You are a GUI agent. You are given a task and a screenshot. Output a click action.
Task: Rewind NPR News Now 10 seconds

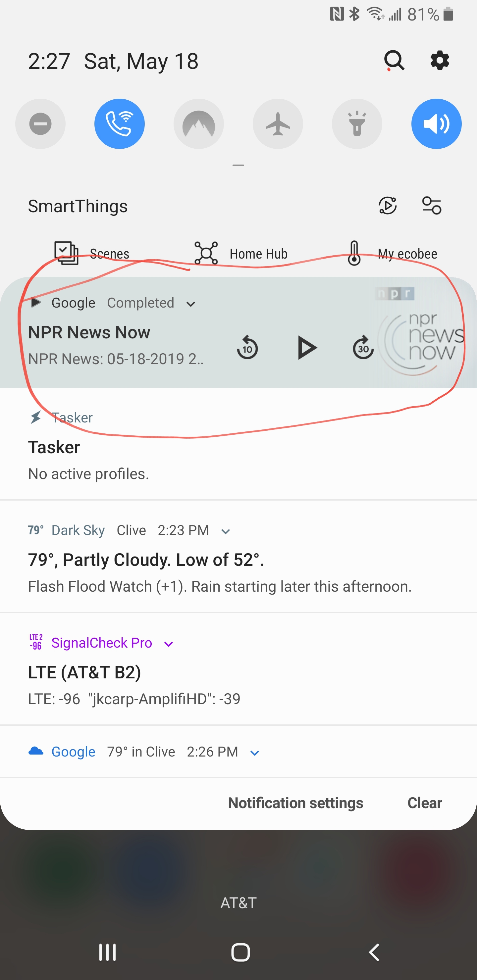[247, 348]
